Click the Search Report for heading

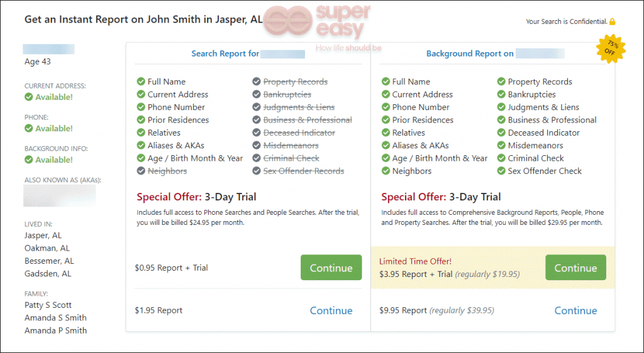pos(225,54)
